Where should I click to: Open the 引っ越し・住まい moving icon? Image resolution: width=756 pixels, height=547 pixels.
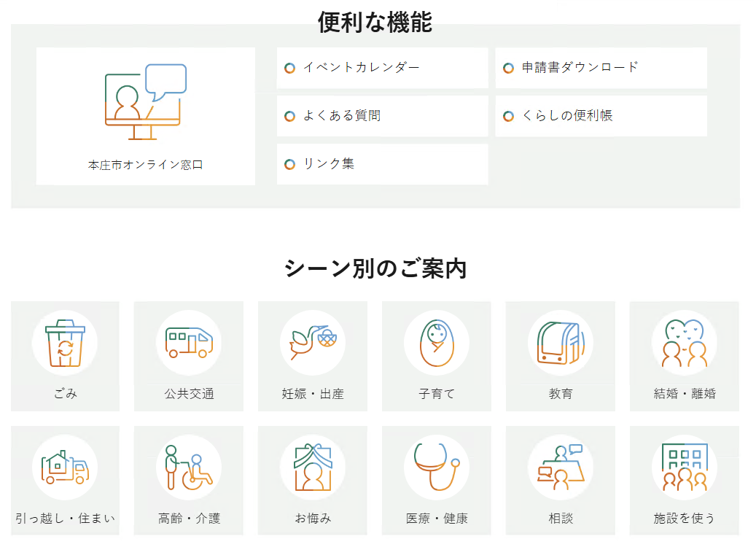pos(65,466)
